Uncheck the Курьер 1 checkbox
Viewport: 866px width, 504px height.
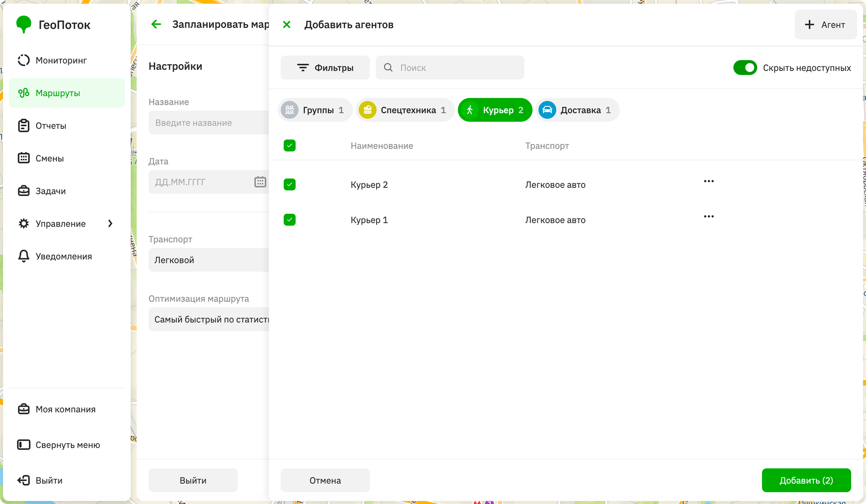tap(290, 220)
